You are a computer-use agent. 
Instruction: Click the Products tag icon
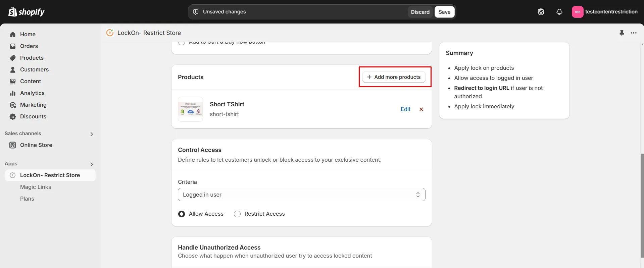coord(13,58)
